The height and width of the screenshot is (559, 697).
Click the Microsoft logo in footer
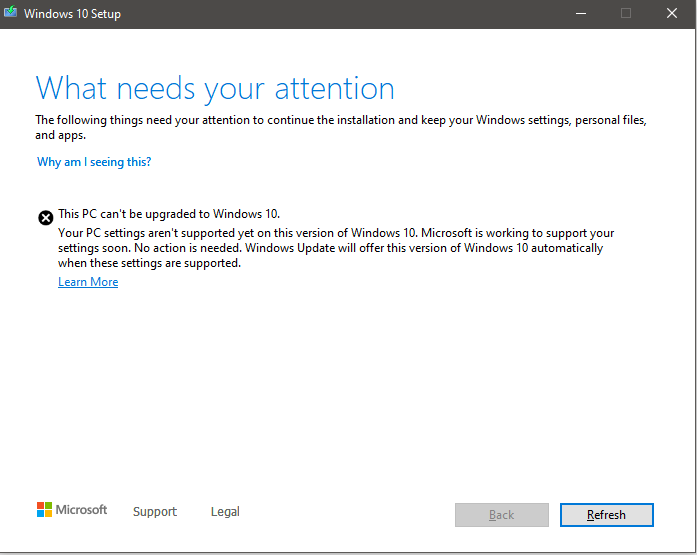(72, 510)
